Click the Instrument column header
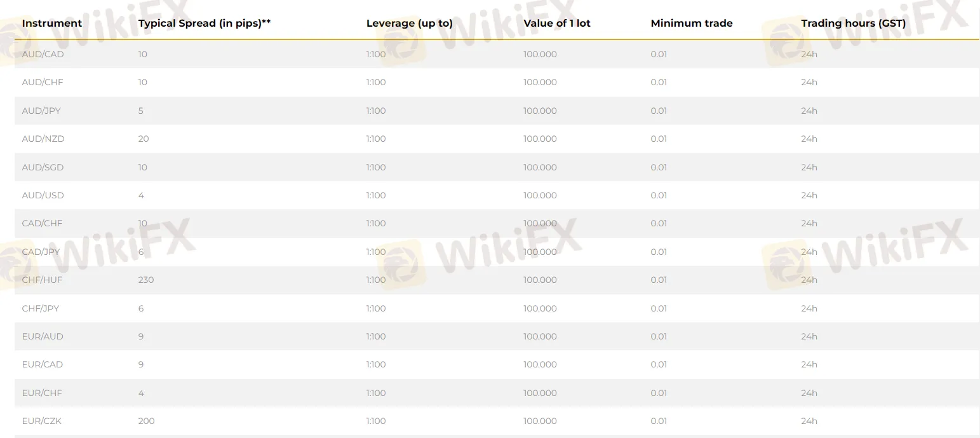Image resolution: width=980 pixels, height=438 pixels. (x=51, y=24)
